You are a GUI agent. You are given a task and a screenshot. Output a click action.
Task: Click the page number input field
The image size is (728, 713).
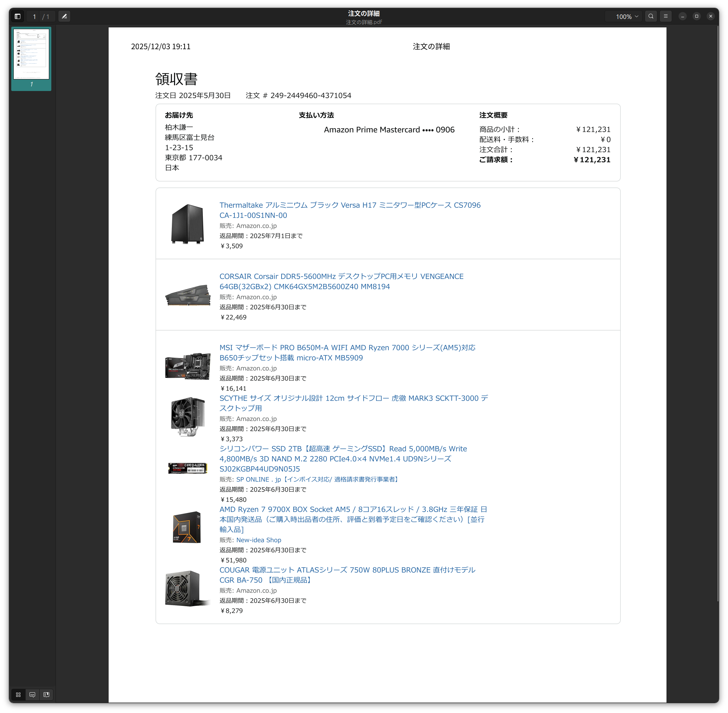pos(34,17)
